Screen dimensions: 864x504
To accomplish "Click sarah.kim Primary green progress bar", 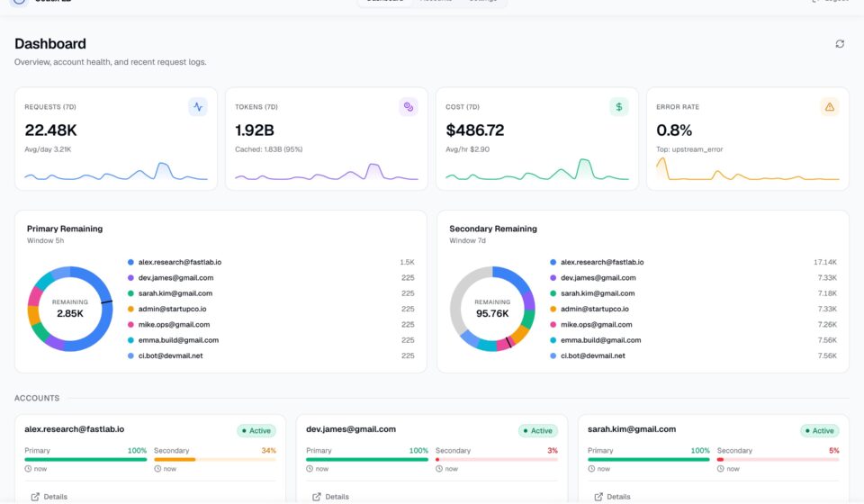I will 649,459.
